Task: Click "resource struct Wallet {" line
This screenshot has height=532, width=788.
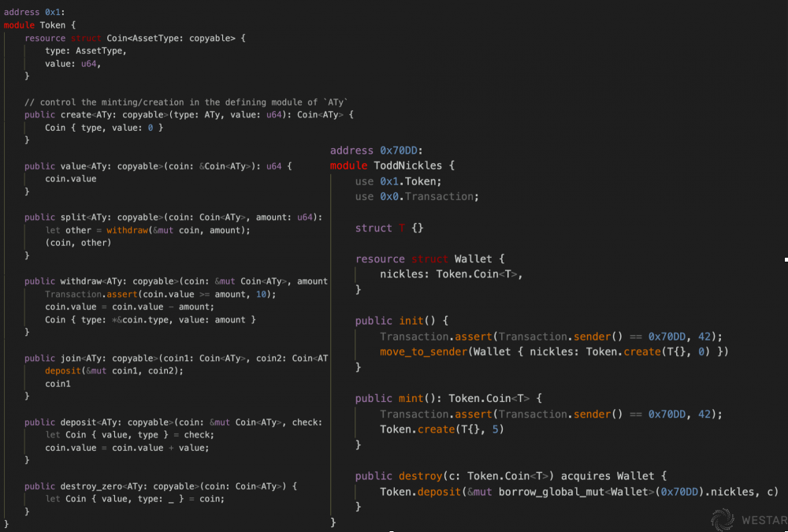Action: coord(429,259)
